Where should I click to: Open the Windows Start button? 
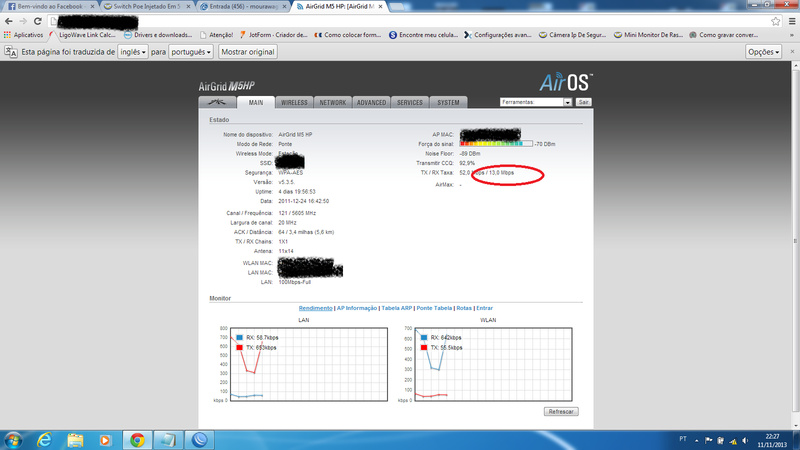point(13,440)
